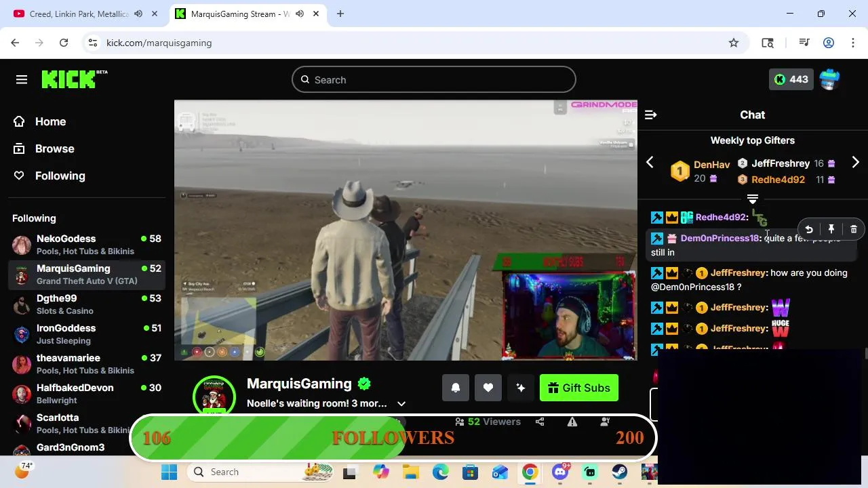Viewport: 868px width, 488px height.
Task: Open NekoGodess channel from following list
Action: tap(87, 245)
